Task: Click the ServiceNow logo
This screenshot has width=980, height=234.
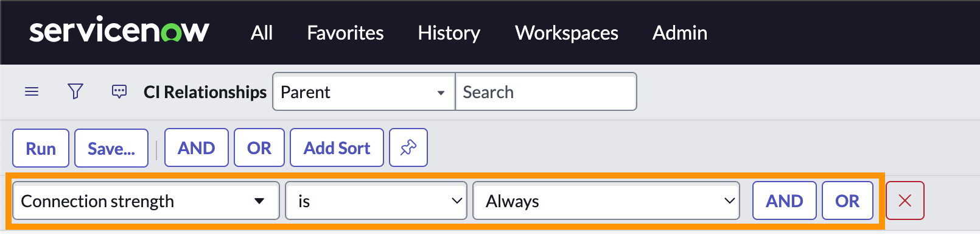Action: [x=119, y=31]
